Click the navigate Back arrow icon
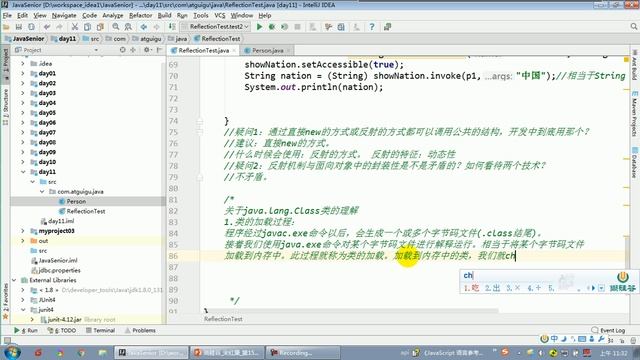The height and width of the screenshot is (360, 640). (x=144, y=27)
